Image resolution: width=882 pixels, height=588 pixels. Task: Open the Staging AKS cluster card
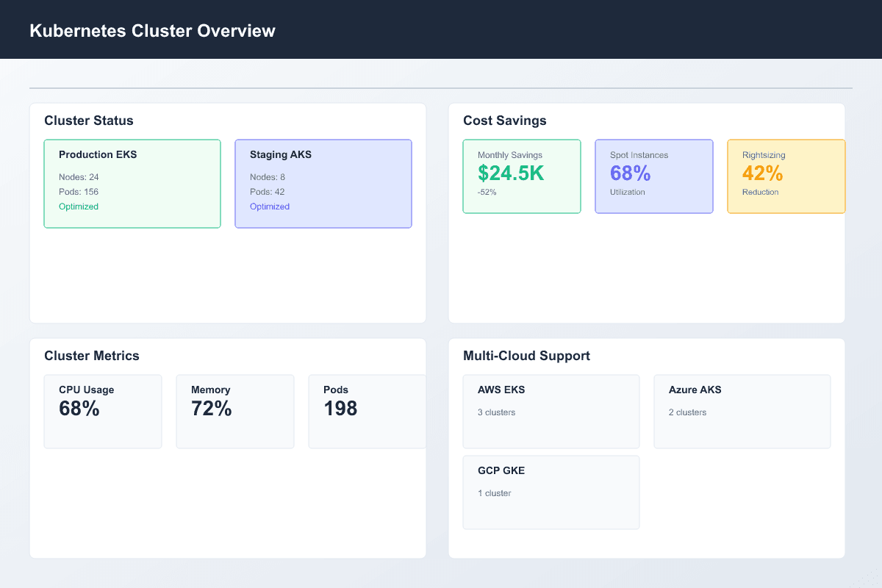pyautogui.click(x=323, y=184)
